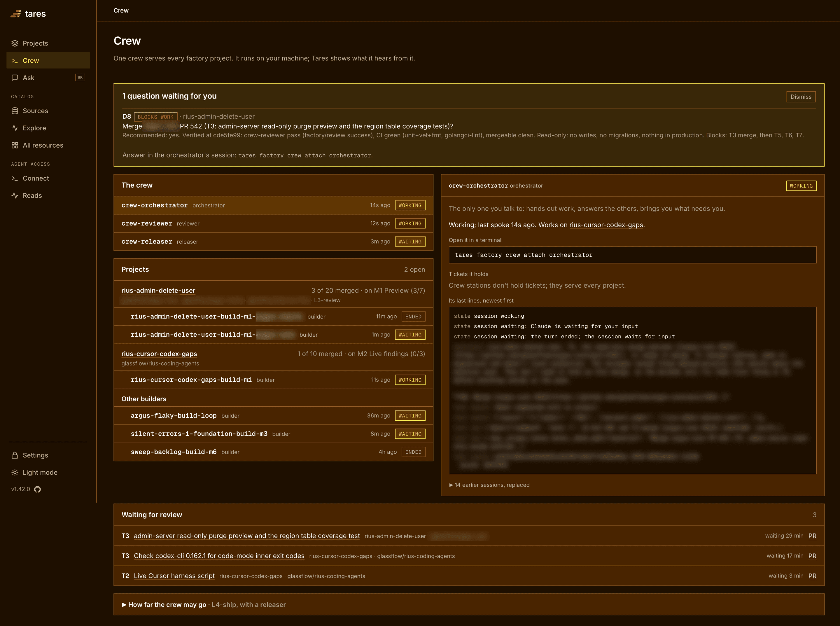Click the Light mode sun icon

tap(15, 473)
